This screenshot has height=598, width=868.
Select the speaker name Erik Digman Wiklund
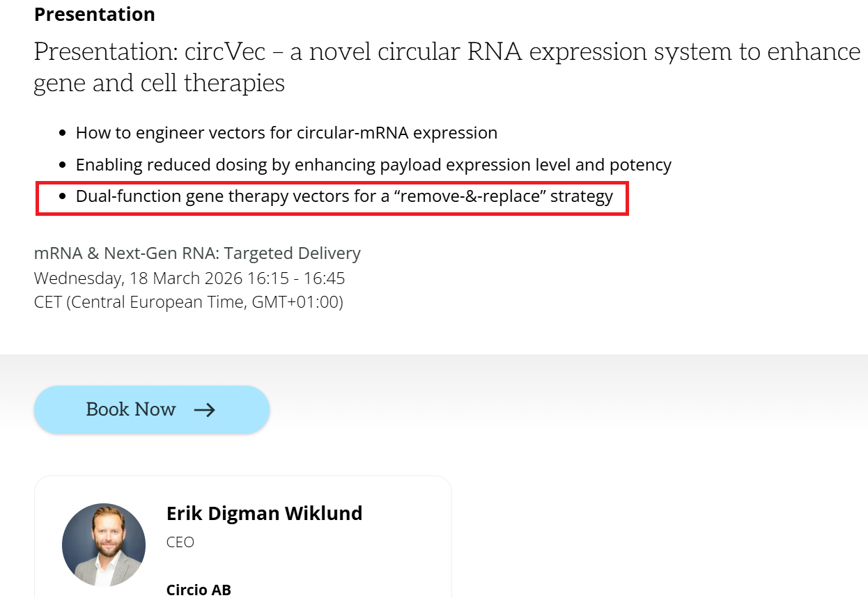tap(264, 514)
